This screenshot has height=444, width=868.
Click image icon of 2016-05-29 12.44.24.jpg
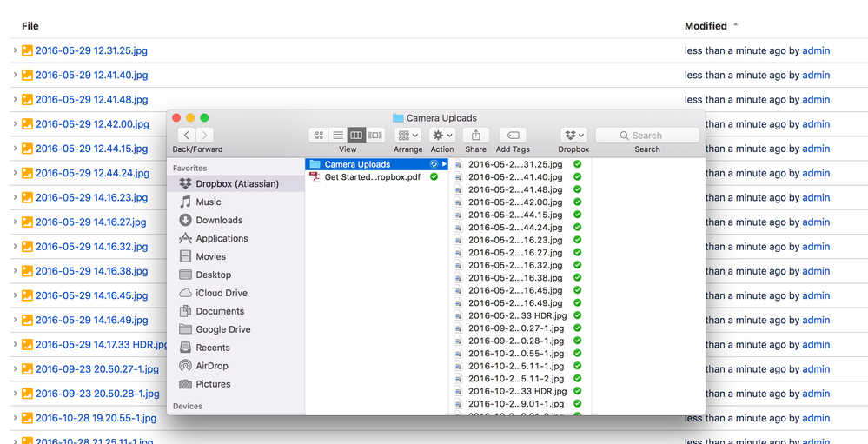coord(27,173)
